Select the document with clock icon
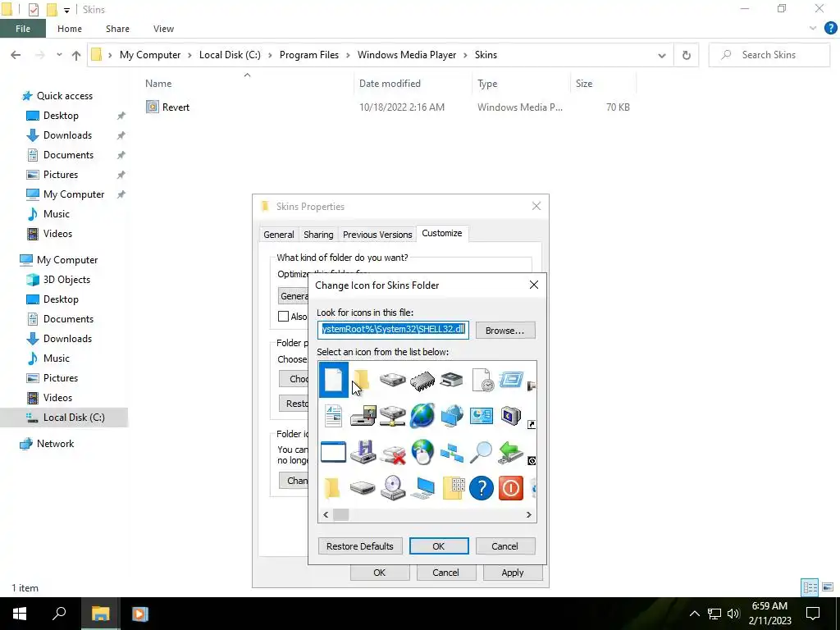This screenshot has height=630, width=840. [x=482, y=380]
